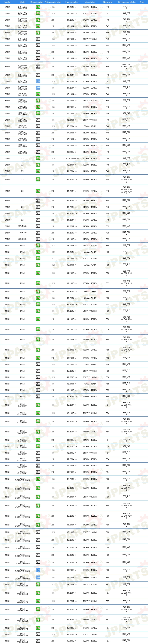Click ON icon in MINI Countryman 85kW/116KM row
The width and height of the screenshot is (148, 644).
pyautogui.click(x=38, y=532)
